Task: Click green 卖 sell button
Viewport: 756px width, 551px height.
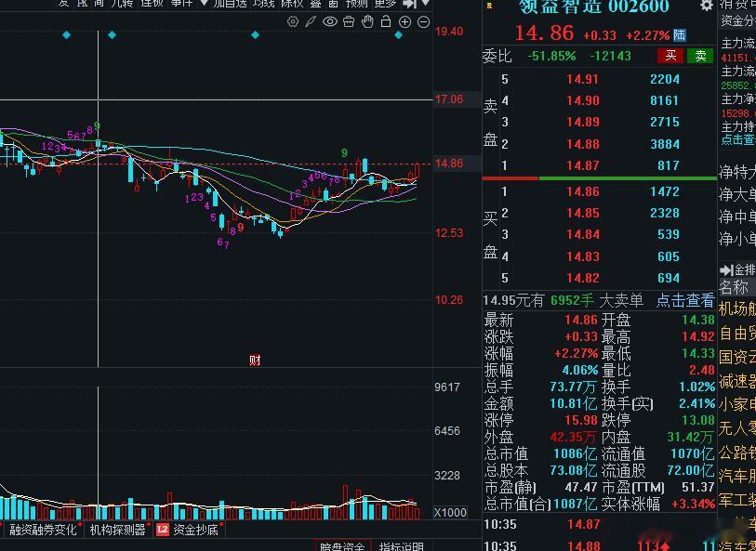Action: click(x=700, y=56)
